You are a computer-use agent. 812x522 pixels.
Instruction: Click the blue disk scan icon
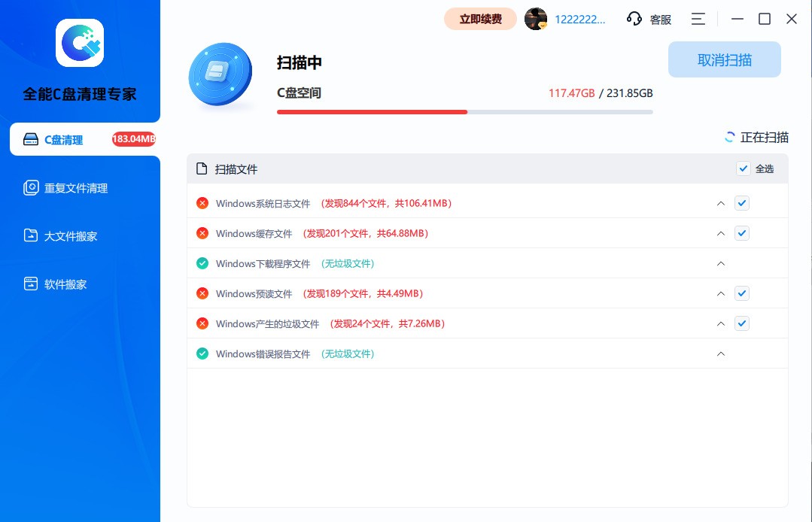(220, 74)
